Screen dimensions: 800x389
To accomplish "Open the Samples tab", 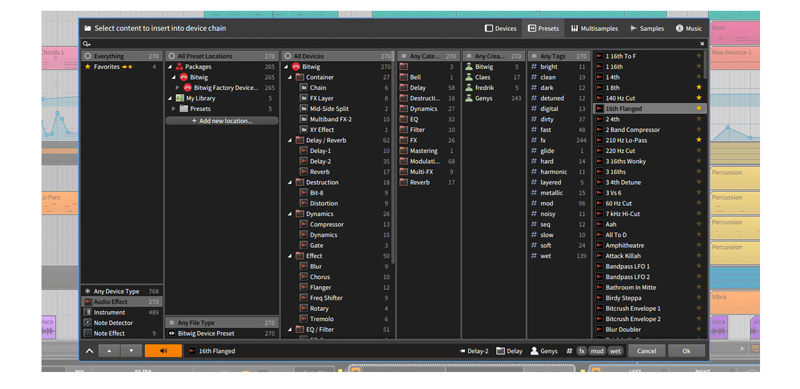I will point(647,29).
